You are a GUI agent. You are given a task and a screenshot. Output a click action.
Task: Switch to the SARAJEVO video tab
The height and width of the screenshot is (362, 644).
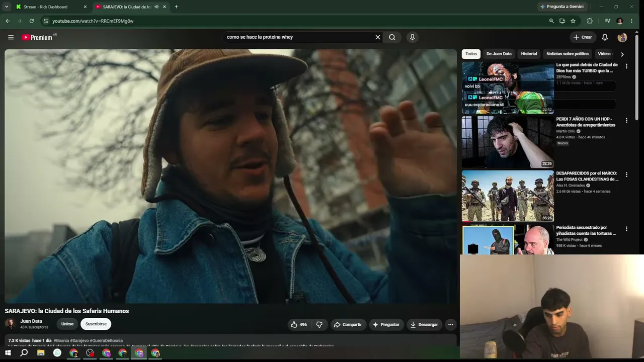(x=130, y=7)
